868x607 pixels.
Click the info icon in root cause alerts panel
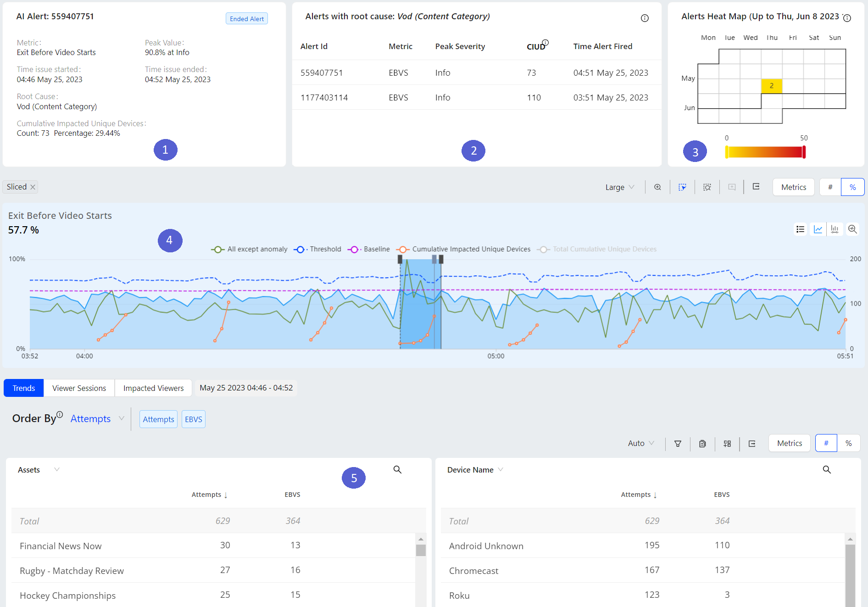click(645, 18)
